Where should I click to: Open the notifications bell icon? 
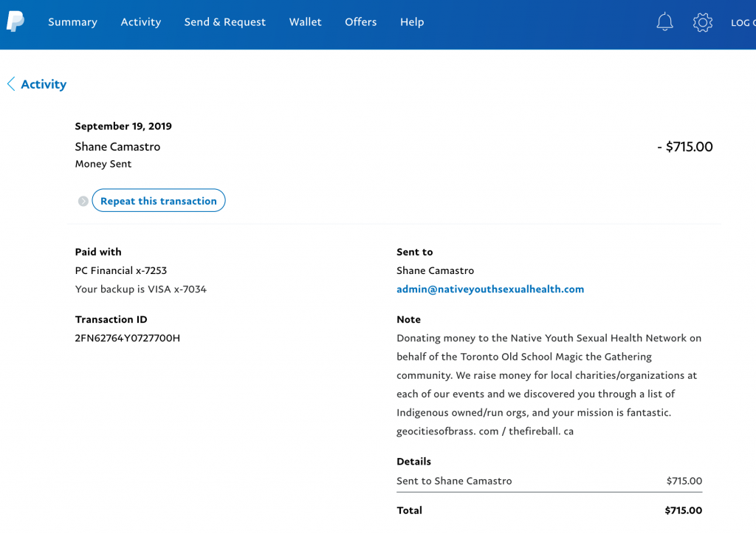tap(664, 21)
